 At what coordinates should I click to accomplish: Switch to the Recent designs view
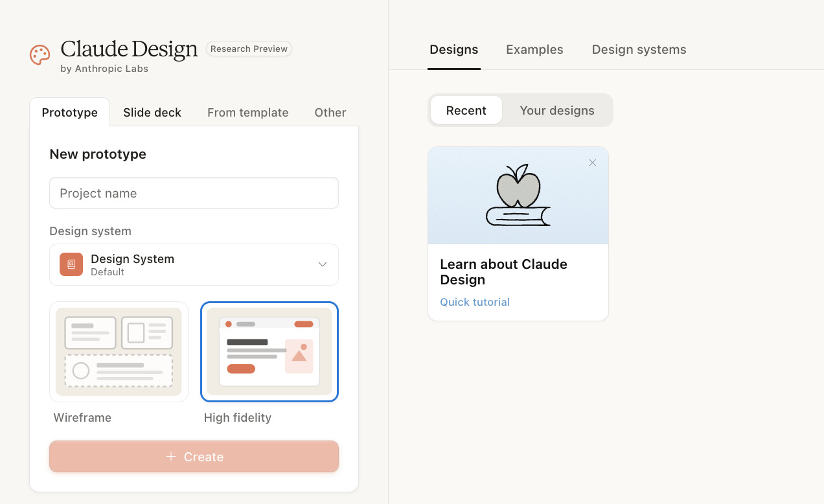coord(466,110)
